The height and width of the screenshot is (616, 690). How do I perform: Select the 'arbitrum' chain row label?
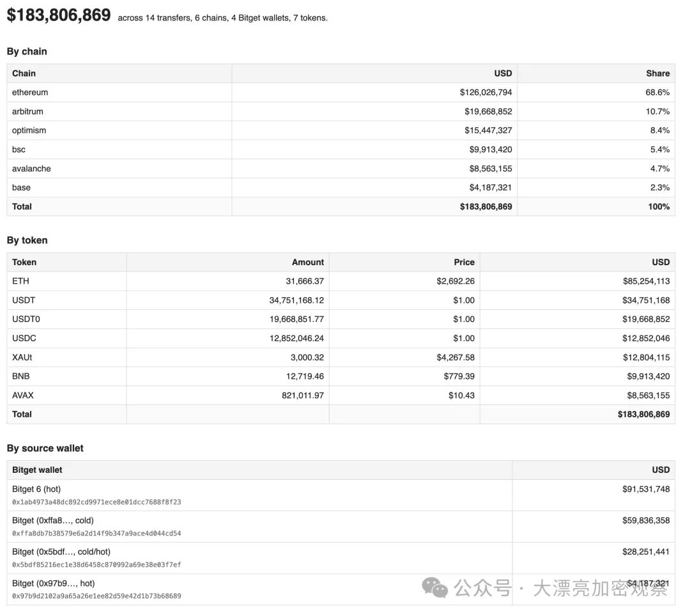(x=27, y=111)
